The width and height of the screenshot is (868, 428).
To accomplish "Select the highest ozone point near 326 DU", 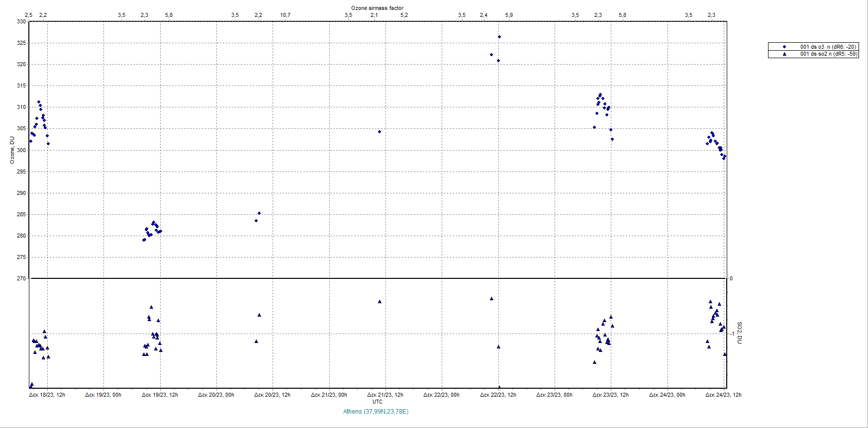I will [499, 37].
